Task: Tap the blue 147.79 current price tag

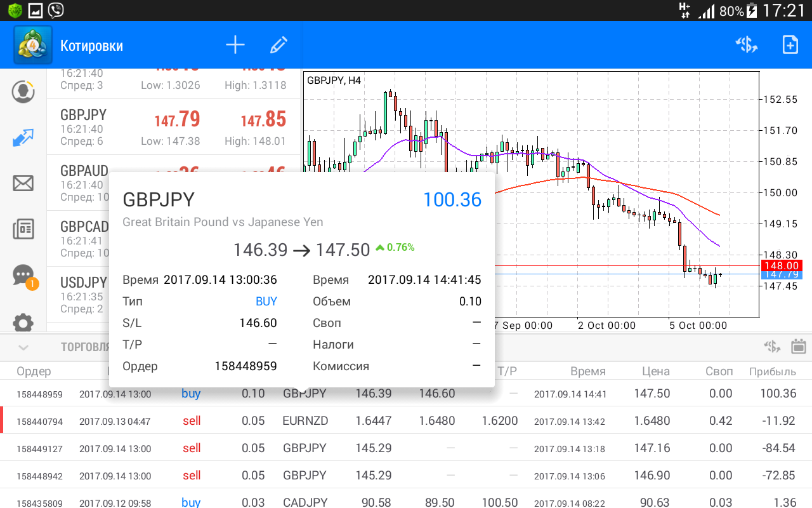Action: 781,275
